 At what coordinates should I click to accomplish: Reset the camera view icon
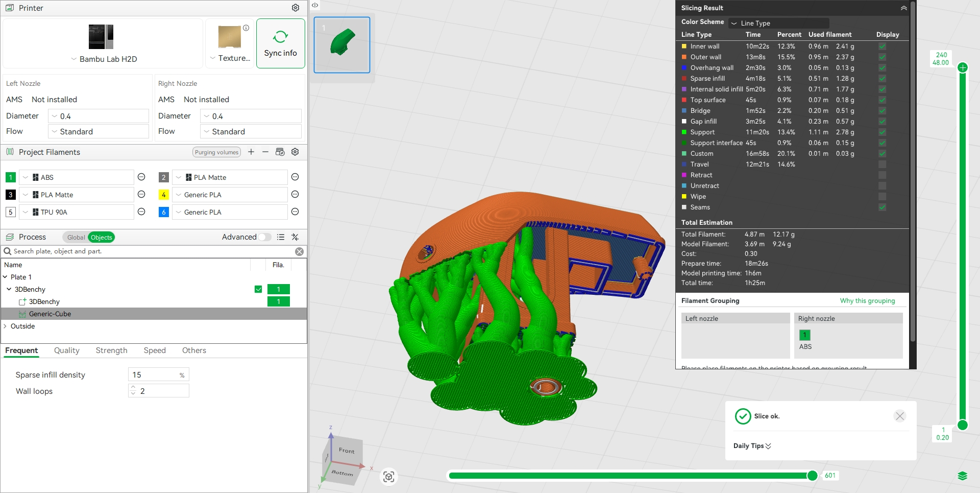click(x=389, y=477)
